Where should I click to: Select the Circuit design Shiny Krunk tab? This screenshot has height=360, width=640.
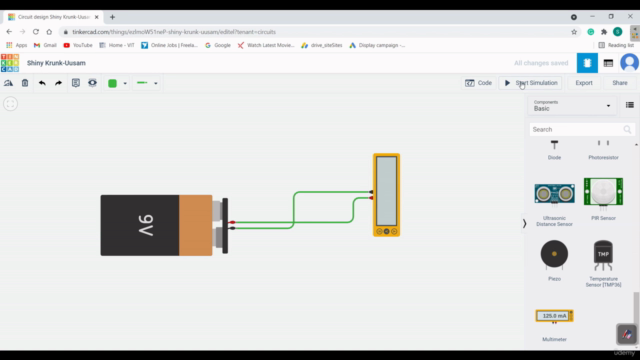click(53, 17)
